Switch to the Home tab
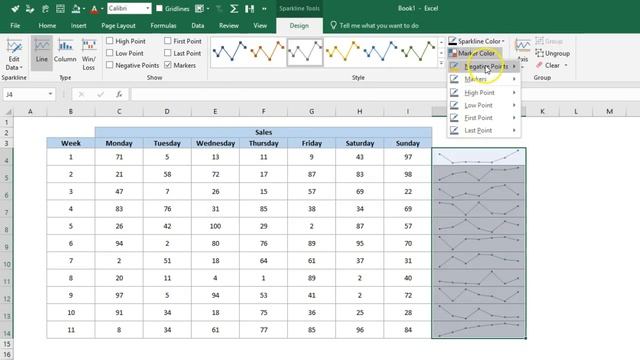640x360 pixels. click(x=47, y=25)
